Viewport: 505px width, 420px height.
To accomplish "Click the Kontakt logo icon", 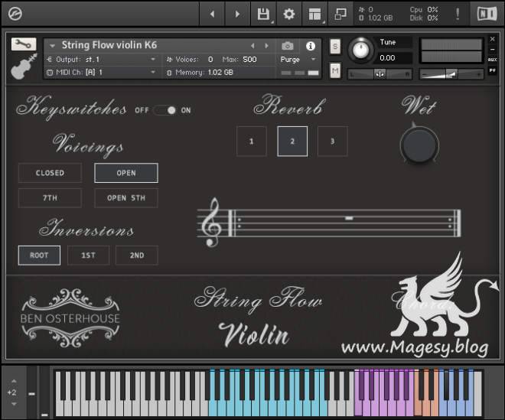I will (x=15, y=14).
